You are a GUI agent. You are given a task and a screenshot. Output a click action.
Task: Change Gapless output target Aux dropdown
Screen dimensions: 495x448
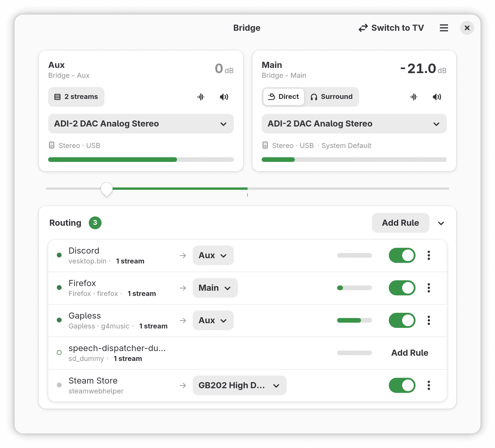(x=213, y=320)
